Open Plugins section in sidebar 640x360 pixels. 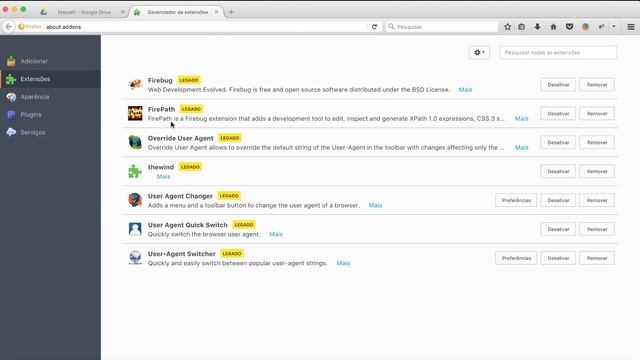pos(50,115)
